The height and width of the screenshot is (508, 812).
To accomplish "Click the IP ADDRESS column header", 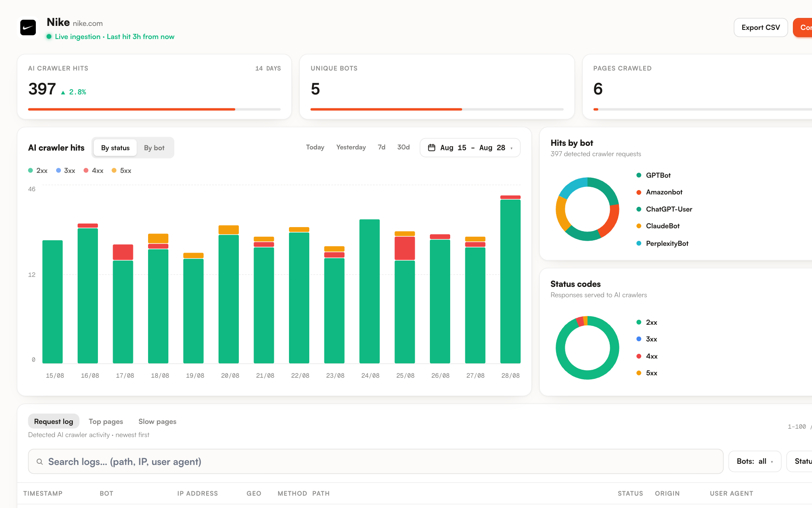I will [x=197, y=493].
